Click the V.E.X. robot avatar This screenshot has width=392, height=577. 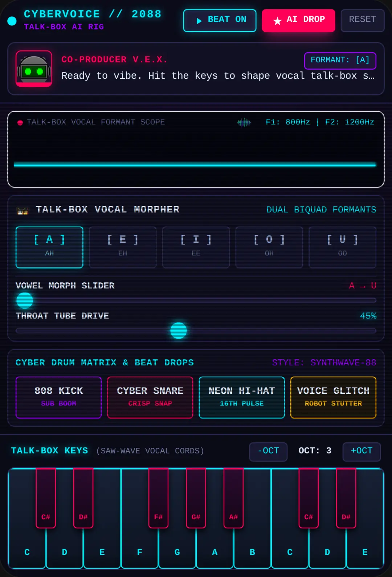click(34, 69)
